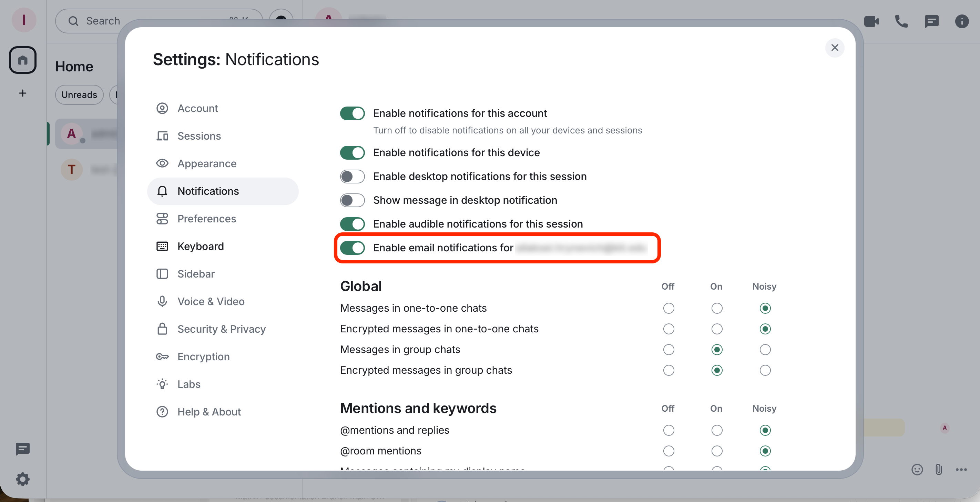Close the Settings dialog
The width and height of the screenshot is (980, 502).
click(x=835, y=48)
